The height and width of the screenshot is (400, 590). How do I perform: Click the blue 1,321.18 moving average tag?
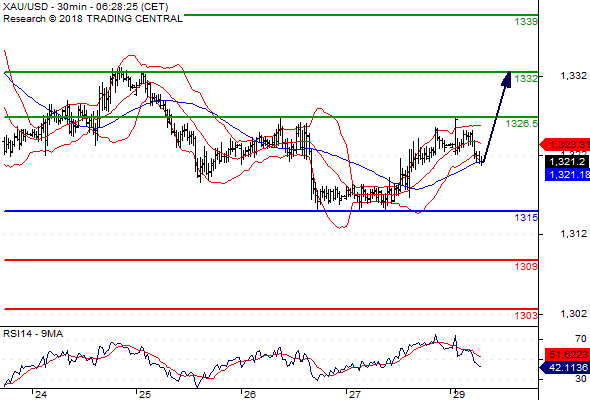coord(567,175)
